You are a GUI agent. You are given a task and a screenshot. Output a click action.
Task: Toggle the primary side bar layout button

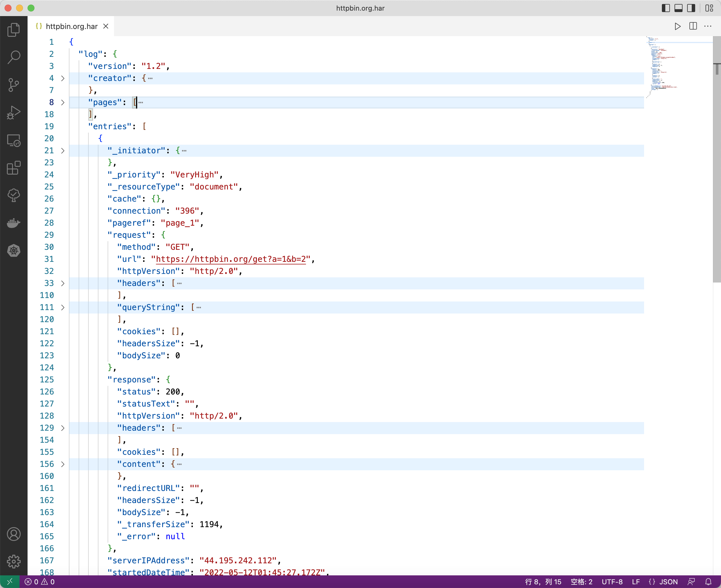click(x=665, y=8)
